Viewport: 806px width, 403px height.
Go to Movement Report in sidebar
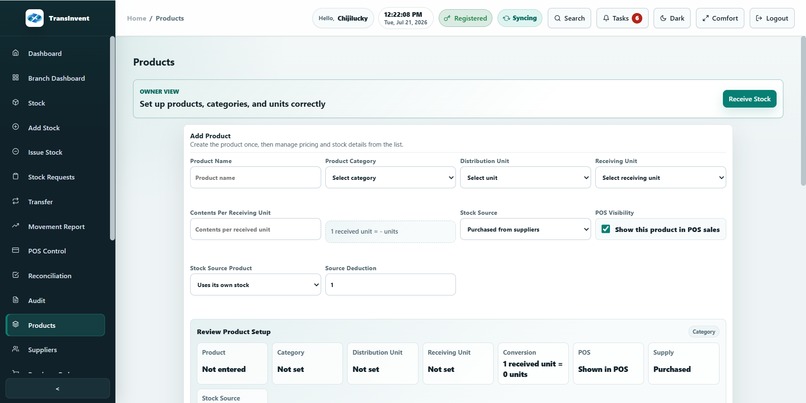[x=56, y=226]
